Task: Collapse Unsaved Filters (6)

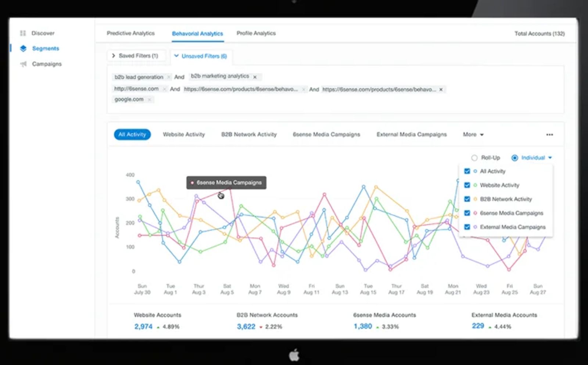Action: (200, 56)
